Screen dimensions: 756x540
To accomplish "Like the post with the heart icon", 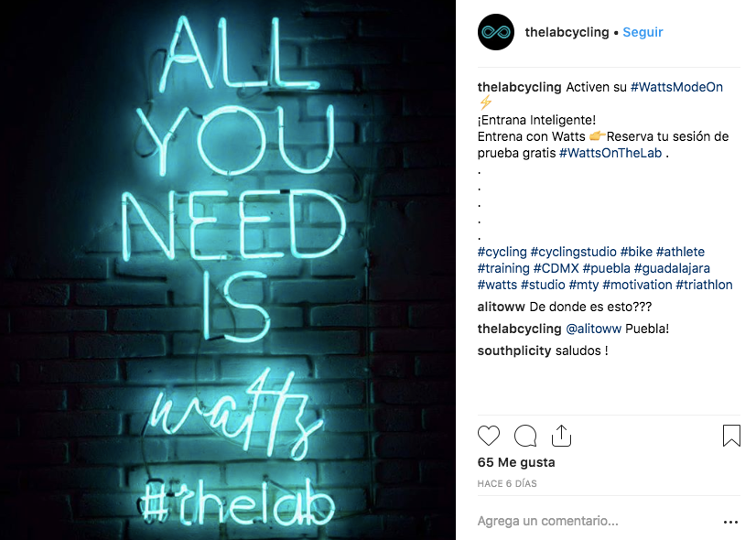I will pos(490,435).
